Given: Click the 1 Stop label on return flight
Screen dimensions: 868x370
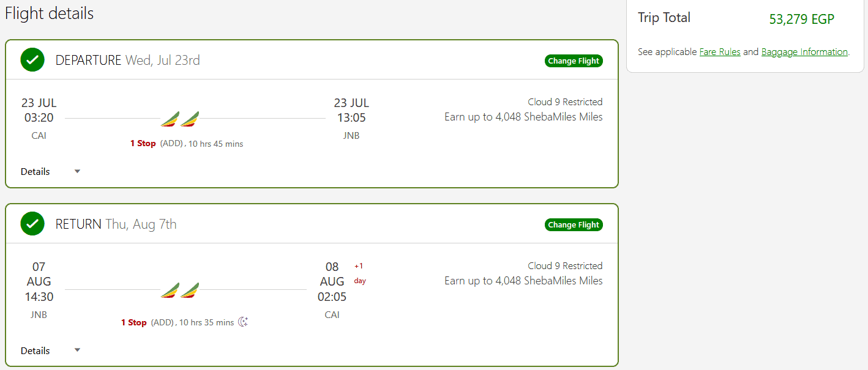Looking at the screenshot, I should coord(133,322).
